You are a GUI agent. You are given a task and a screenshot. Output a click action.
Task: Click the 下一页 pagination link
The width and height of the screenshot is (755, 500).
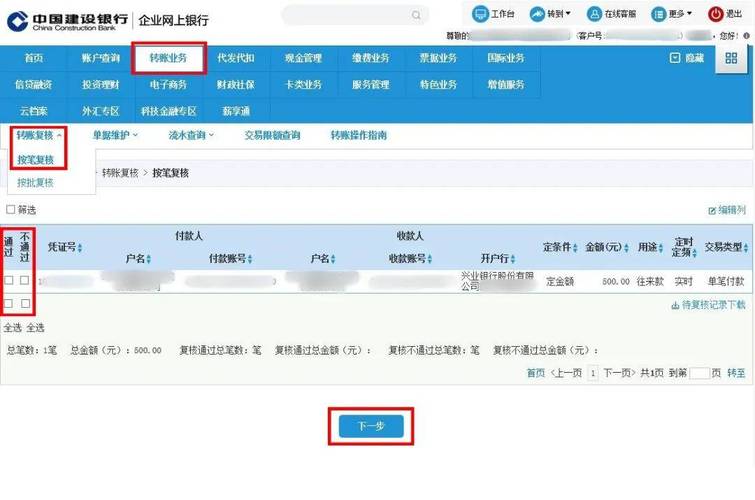tap(619, 373)
